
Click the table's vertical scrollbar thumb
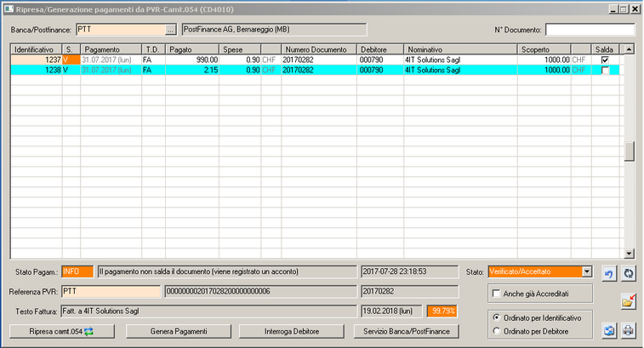[630, 151]
